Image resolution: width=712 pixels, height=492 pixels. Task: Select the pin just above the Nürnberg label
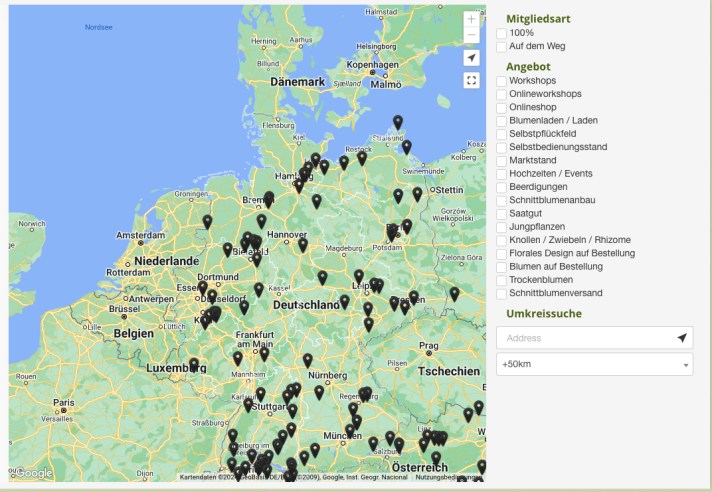(x=307, y=359)
